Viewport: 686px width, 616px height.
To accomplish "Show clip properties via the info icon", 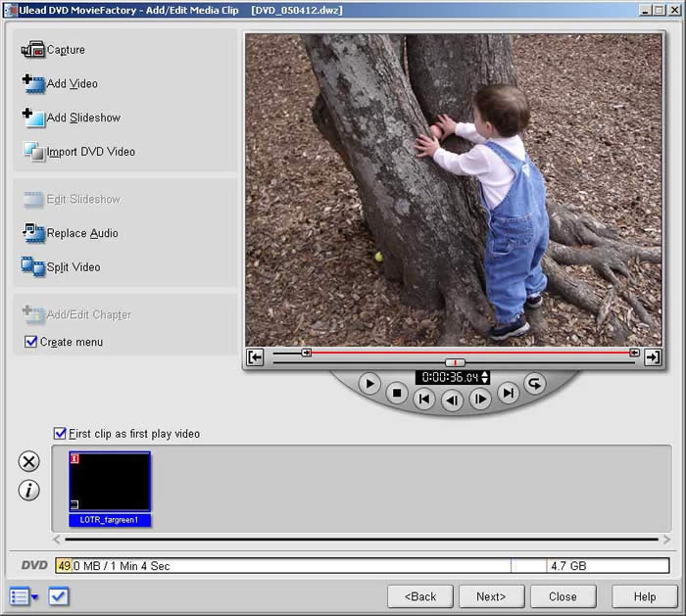I will coord(29,491).
